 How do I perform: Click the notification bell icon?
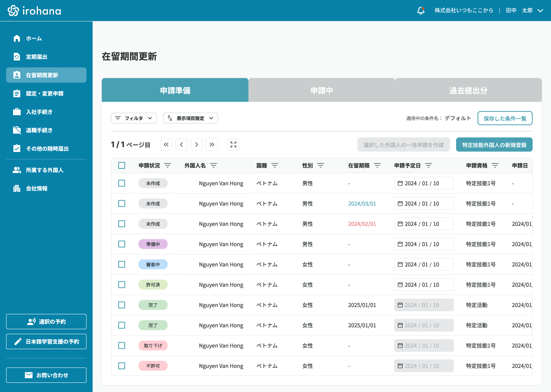click(421, 11)
